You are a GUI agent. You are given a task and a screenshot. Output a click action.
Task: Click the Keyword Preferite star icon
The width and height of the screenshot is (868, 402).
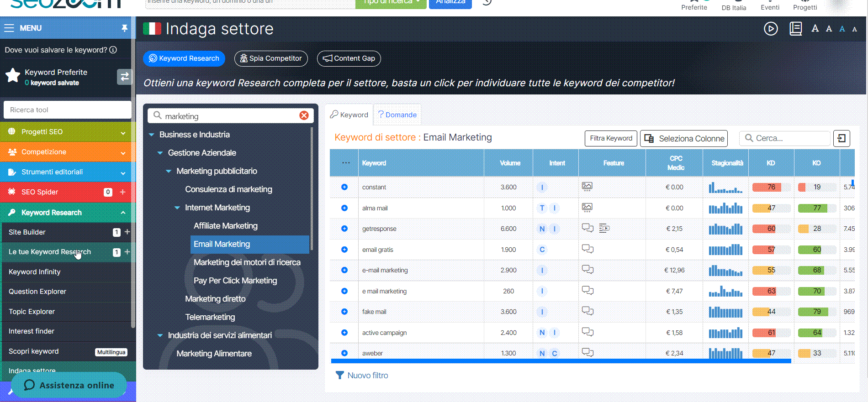(x=13, y=76)
